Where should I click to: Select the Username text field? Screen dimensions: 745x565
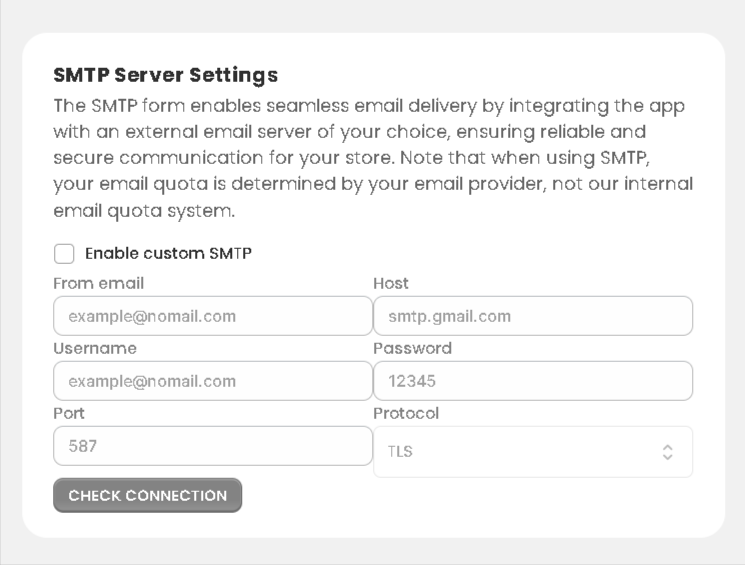[212, 381]
